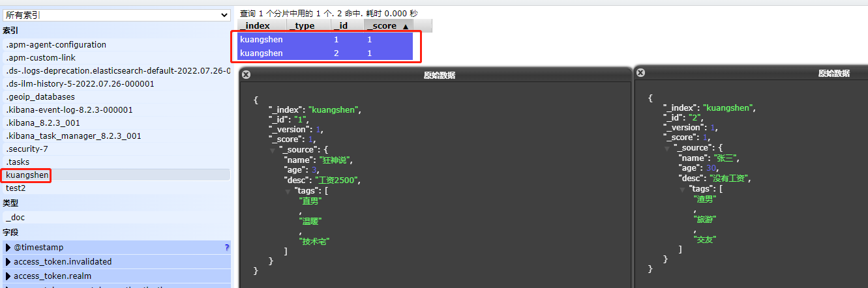The image size is (868, 288).
Task: Select the .geoip_databases index
Action: coord(116,97)
